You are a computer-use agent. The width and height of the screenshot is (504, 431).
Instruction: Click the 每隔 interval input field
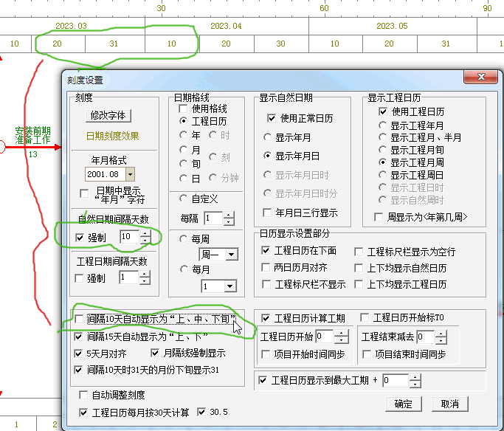tap(213, 218)
